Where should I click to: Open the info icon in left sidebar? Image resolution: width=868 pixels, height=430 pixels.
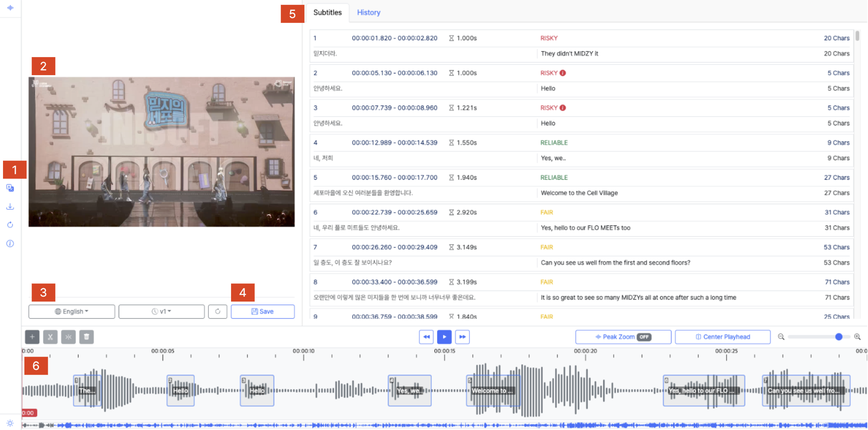(x=10, y=244)
